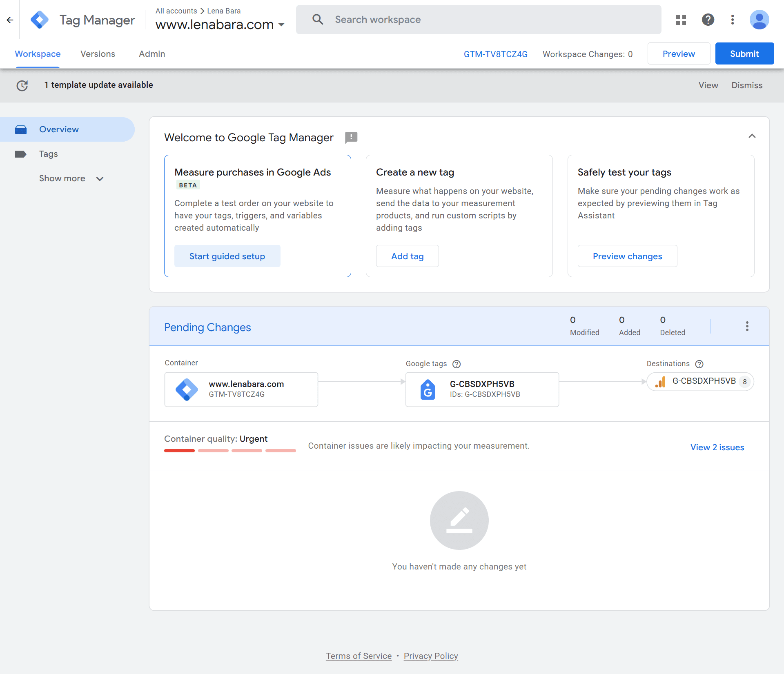Collapse the Welcome to Google Tag Manager card
784x674 pixels.
(x=752, y=136)
